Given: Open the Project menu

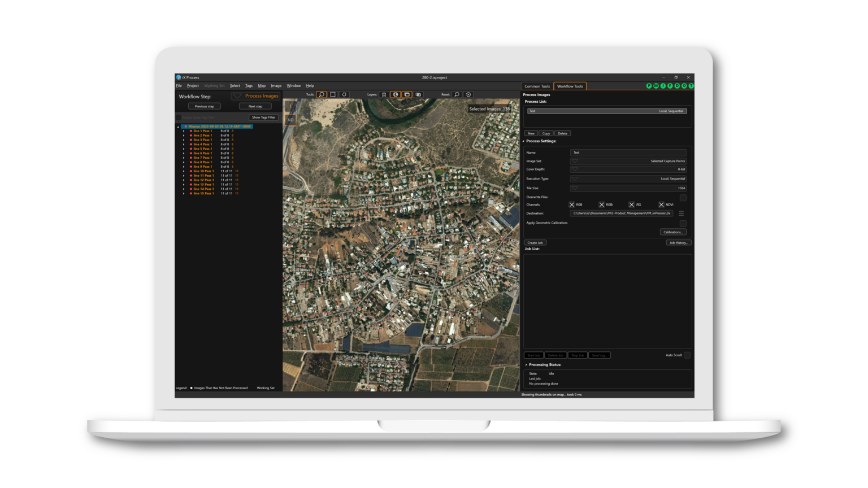Looking at the screenshot, I should pyautogui.click(x=193, y=85).
